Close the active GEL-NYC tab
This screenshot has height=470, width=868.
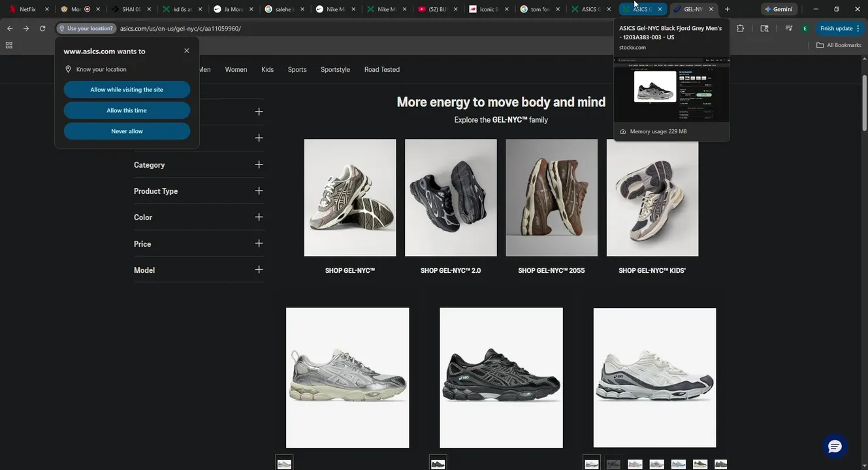click(x=711, y=9)
